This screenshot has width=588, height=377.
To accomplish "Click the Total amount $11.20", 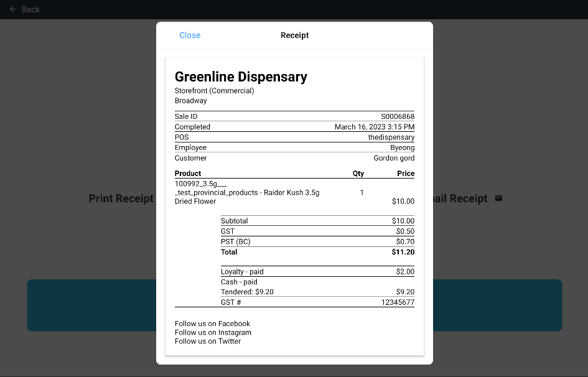I will tap(403, 252).
